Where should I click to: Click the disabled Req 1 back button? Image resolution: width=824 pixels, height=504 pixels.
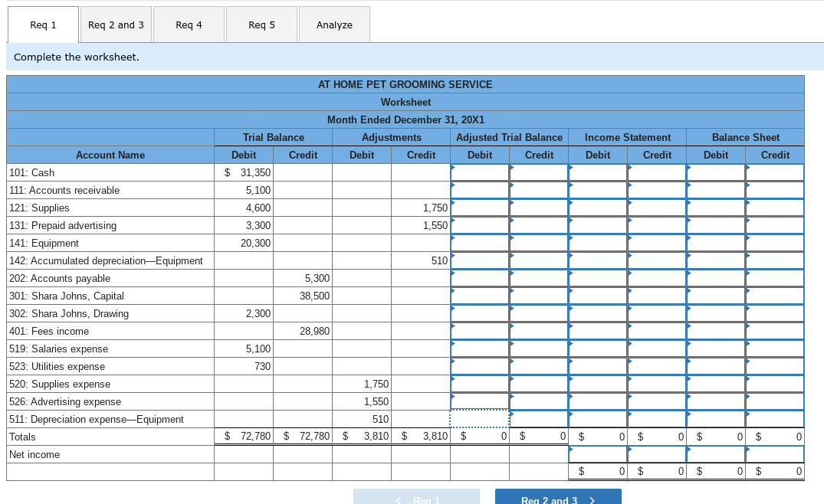(x=415, y=499)
